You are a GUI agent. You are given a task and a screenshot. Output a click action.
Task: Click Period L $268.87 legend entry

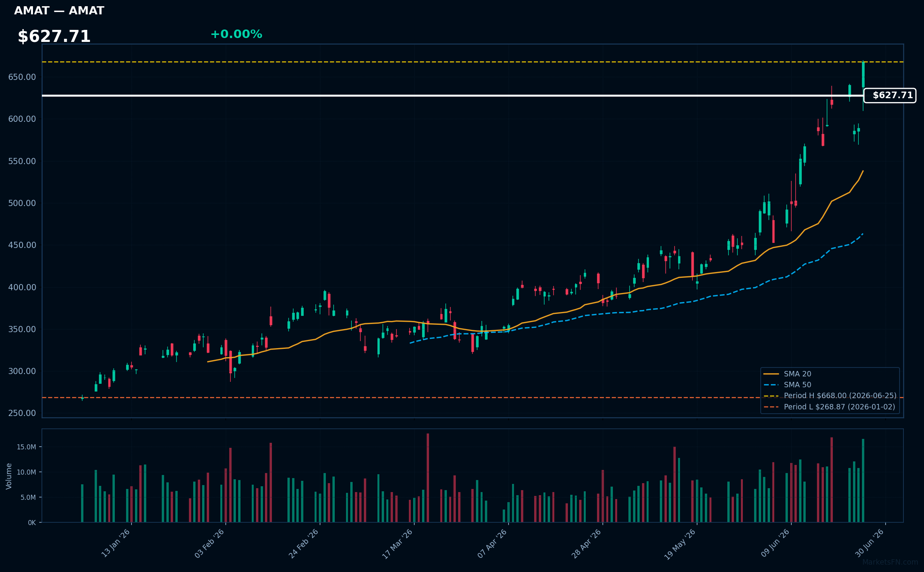point(829,407)
